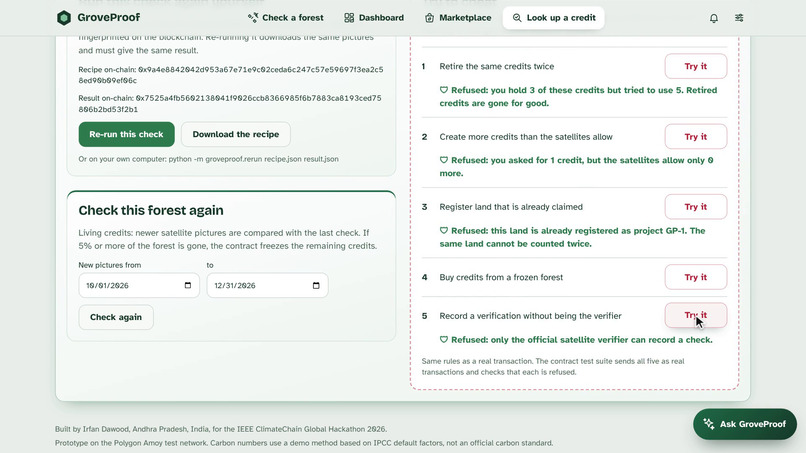Open the settings sliders icon
This screenshot has height=453, width=806.
pos(739,18)
